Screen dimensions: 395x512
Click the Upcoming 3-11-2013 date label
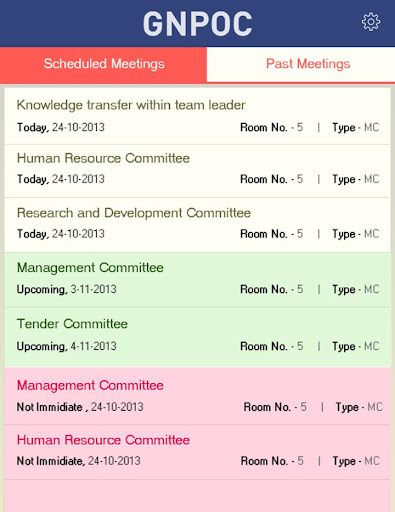pos(67,289)
